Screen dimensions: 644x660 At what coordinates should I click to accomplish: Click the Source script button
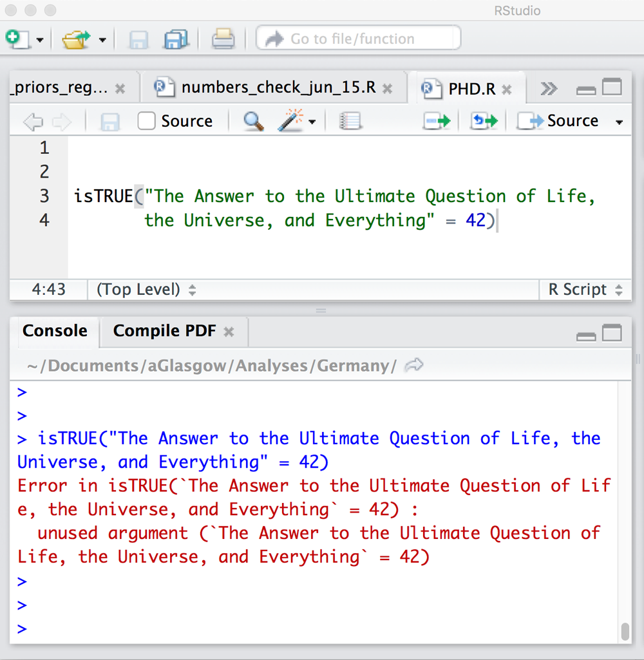coord(559,121)
